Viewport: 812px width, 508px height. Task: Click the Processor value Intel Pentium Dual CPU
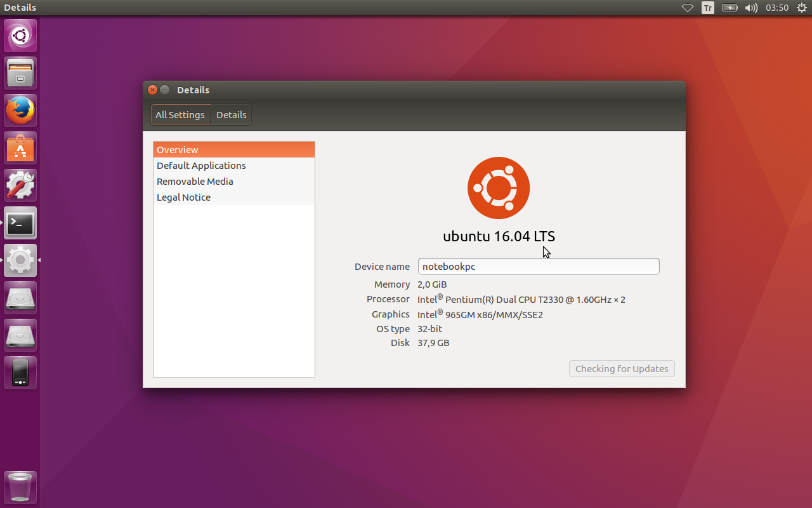point(521,299)
